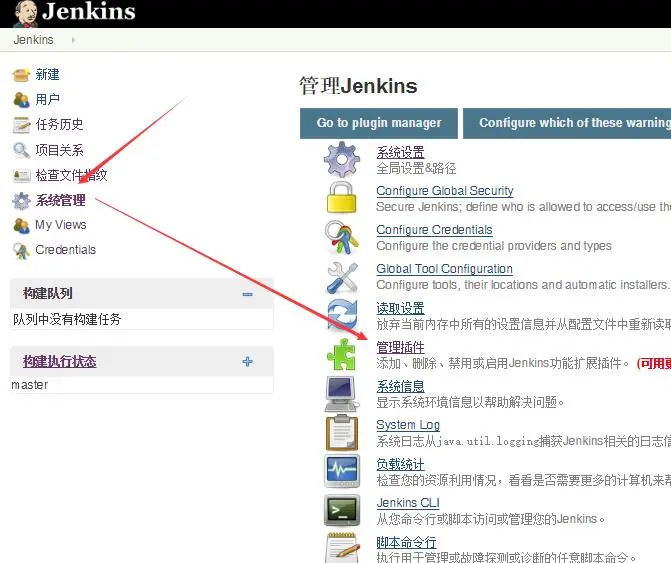
Task: Click the 管理插件 puzzle piece icon
Action: [x=341, y=354]
